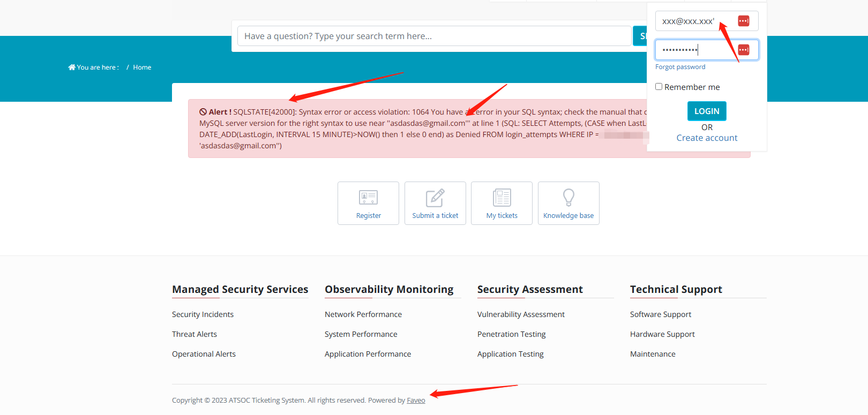Go to the Home breadcrumb link
Screen dimensions: 868x415
[142, 67]
